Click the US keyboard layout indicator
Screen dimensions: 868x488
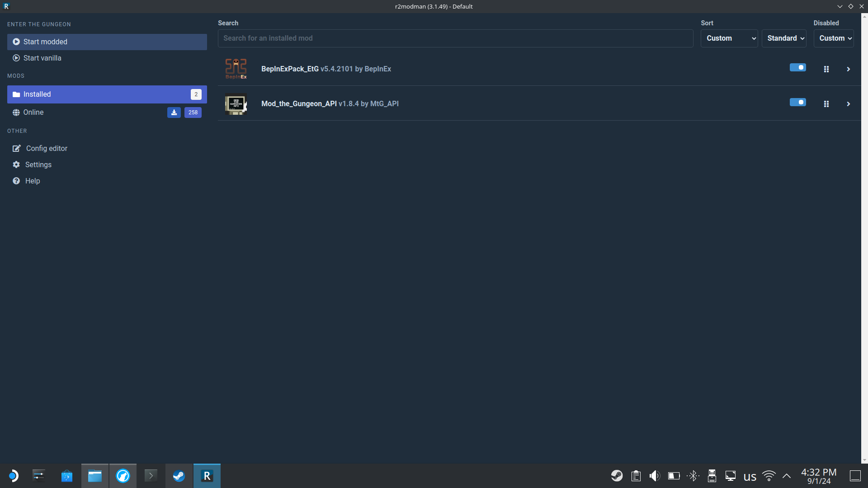coord(750,477)
